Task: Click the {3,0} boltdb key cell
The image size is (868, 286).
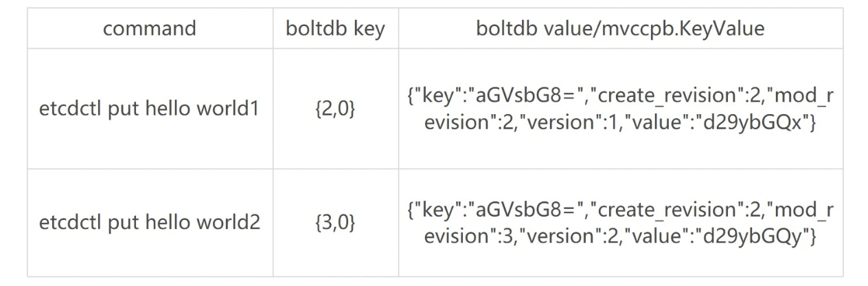Action: coord(335,223)
